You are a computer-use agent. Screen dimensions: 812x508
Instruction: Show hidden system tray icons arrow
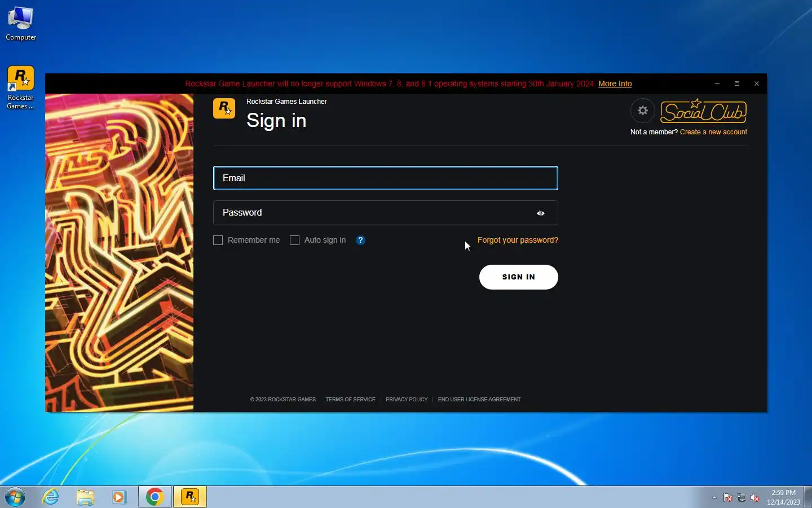click(714, 497)
